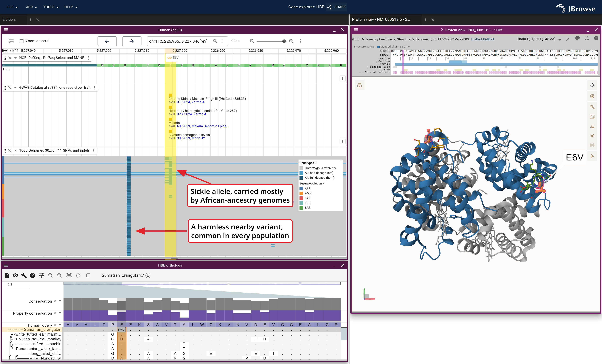Toggle Zoom on scroll checkbox
The image size is (602, 364).
[x=22, y=41]
